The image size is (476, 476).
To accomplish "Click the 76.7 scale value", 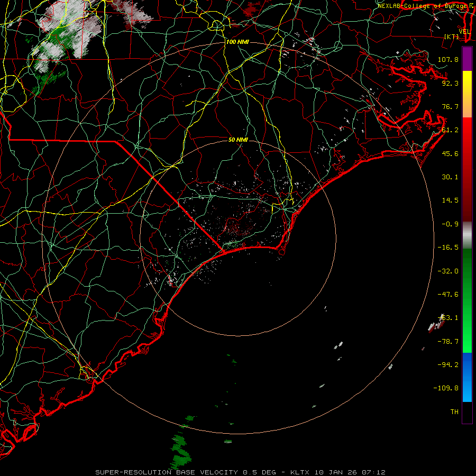I will click(x=450, y=106).
